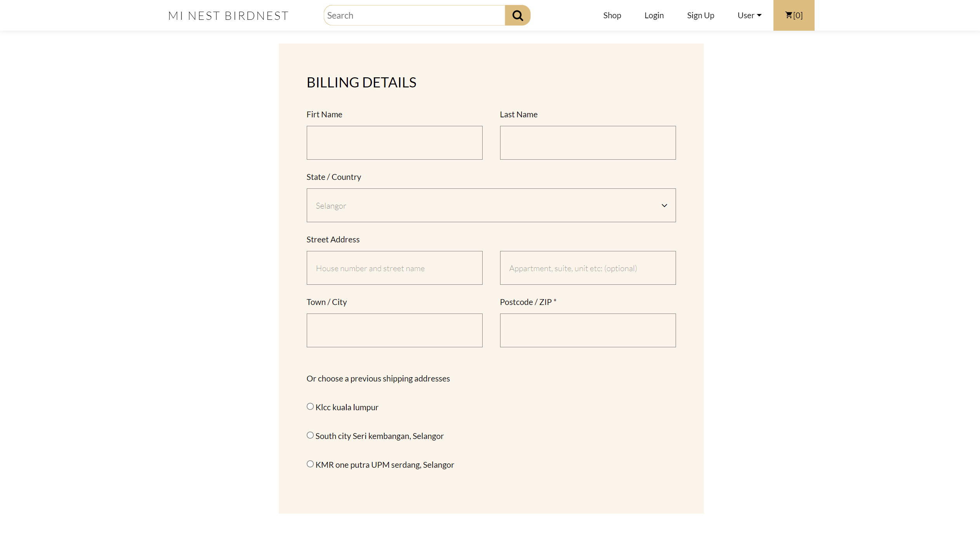This screenshot has height=533, width=980.
Task: Expand the User menu
Action: tap(749, 15)
